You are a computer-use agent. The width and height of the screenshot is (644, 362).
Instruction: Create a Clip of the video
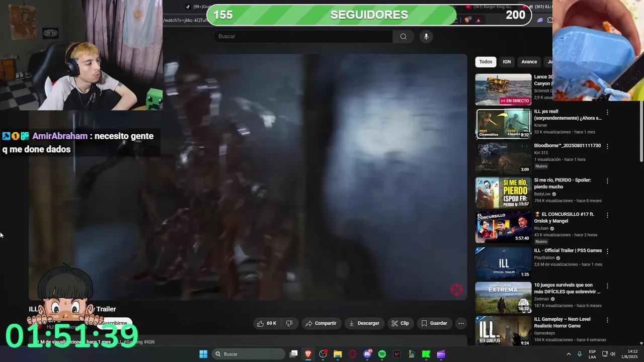point(400,323)
